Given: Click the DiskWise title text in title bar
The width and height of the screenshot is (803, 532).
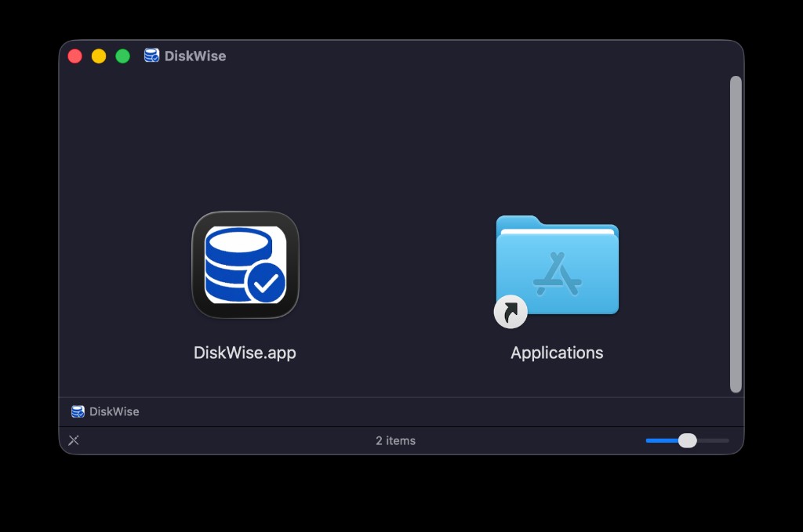Looking at the screenshot, I should [195, 56].
